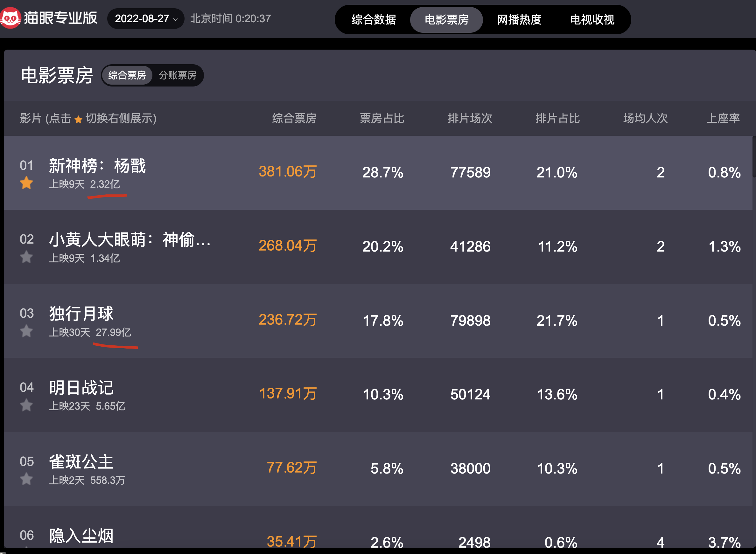Screen dimensions: 756x554
Task: Click the 电影票房 section heading
Action: (57, 75)
